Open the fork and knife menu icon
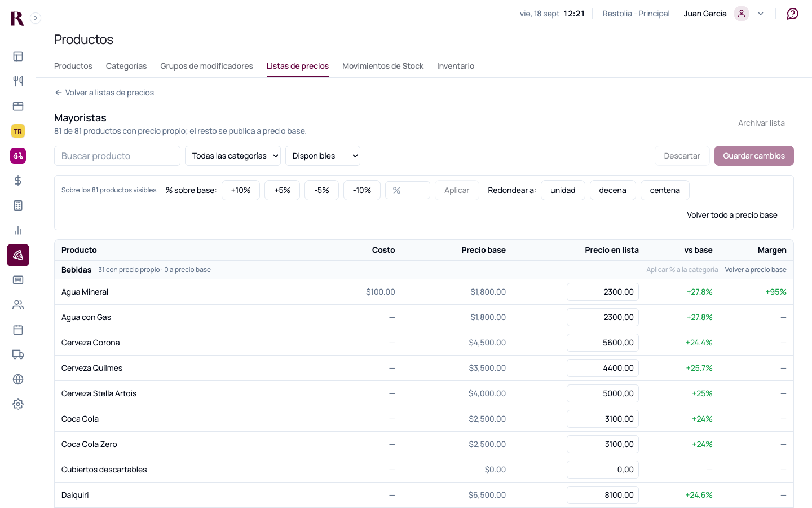The height and width of the screenshot is (508, 812). pyautogui.click(x=18, y=81)
